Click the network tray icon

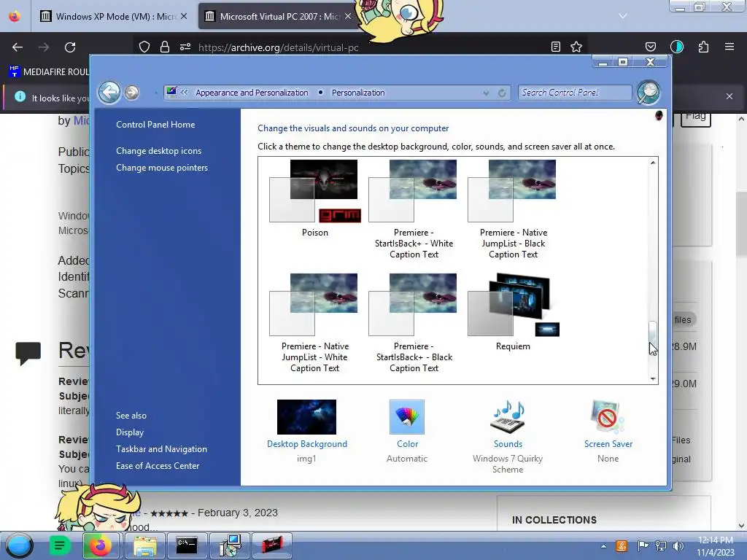pos(661,546)
